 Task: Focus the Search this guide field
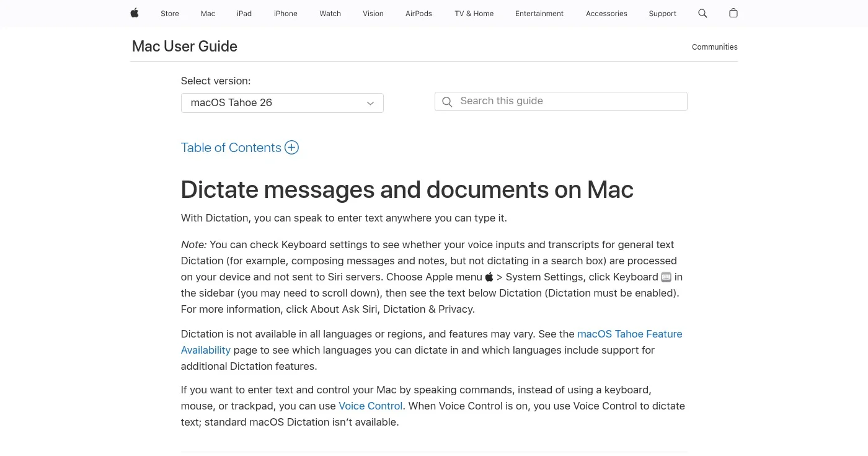pos(561,102)
